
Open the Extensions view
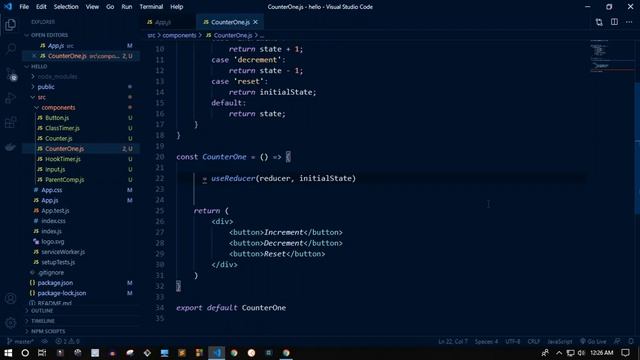(x=11, y=122)
